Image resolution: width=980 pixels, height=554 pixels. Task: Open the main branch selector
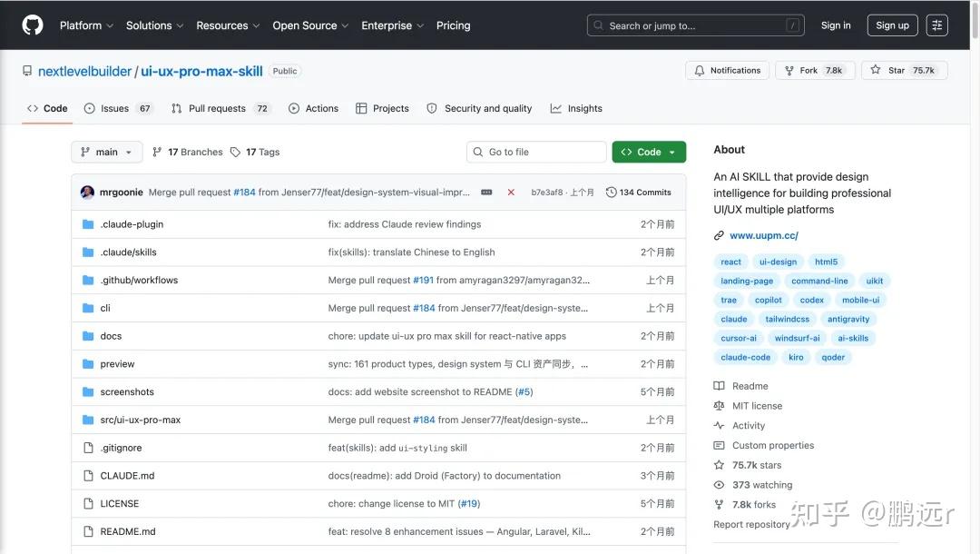coord(106,152)
